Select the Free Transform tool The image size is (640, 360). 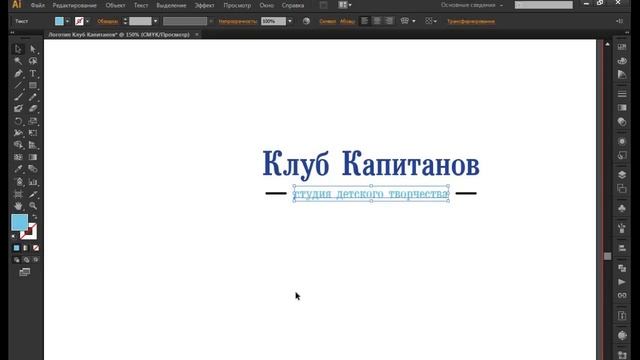(33, 133)
